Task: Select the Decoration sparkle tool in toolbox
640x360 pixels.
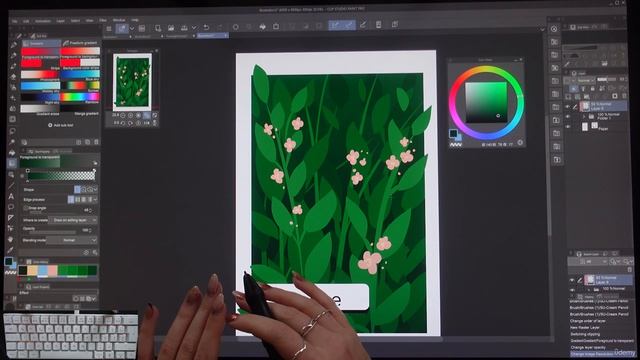Action: point(12,98)
